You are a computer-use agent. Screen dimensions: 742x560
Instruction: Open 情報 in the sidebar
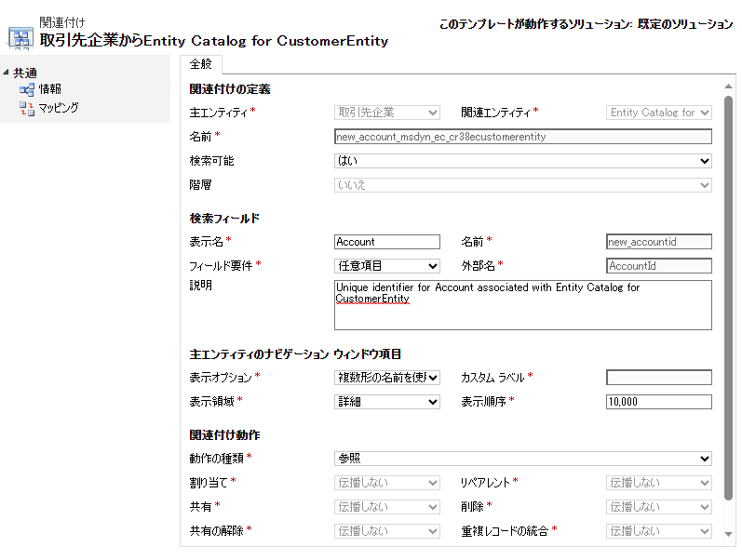(x=49, y=89)
